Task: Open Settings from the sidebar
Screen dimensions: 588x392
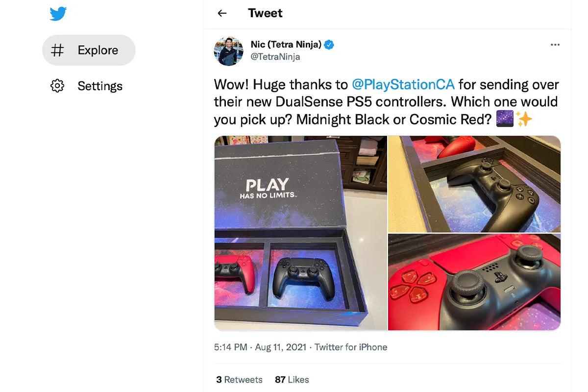Action: click(87, 86)
